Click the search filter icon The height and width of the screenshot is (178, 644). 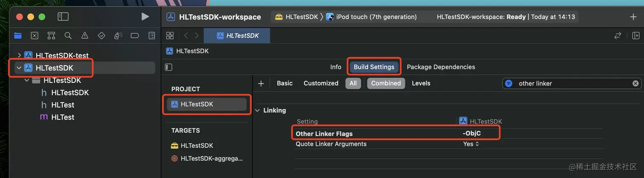pyautogui.click(x=509, y=83)
